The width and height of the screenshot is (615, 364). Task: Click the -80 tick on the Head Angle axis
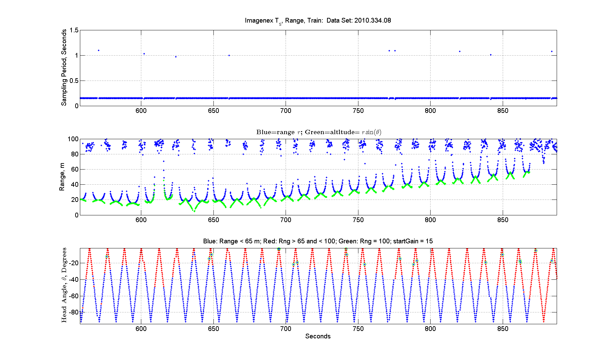[73, 312]
